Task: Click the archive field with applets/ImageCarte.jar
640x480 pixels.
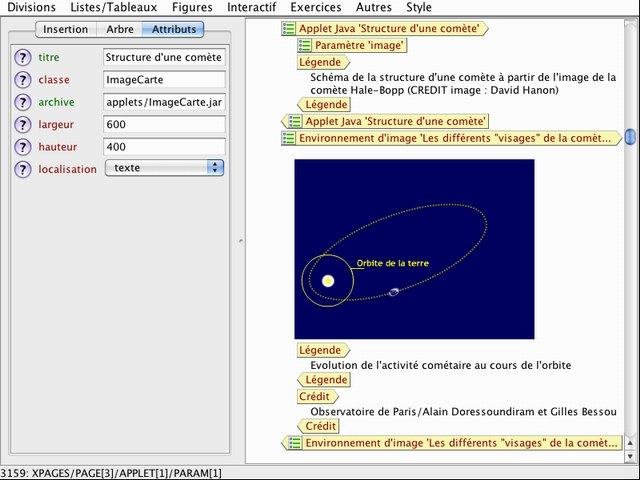Action: tap(164, 102)
